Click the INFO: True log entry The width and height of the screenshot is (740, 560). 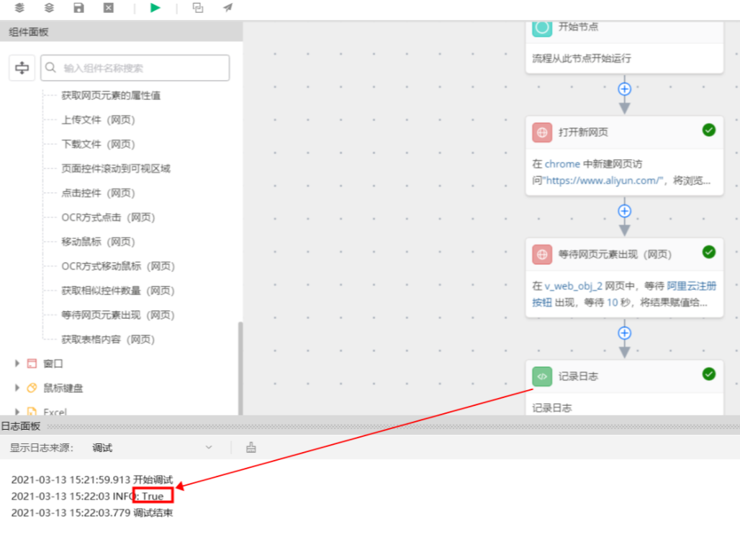[x=87, y=496]
